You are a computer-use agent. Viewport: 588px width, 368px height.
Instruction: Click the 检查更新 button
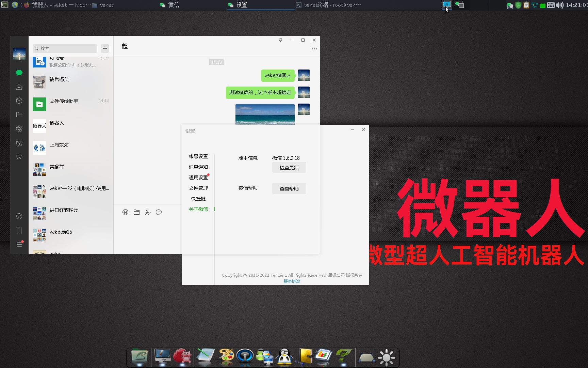289,168
